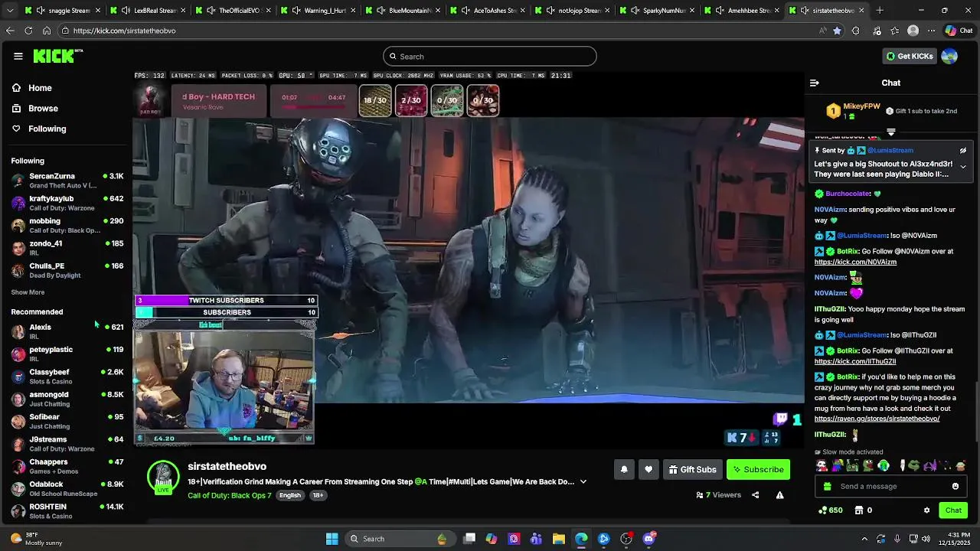Click @LumiaStream mention in pinned message
This screenshot has width=980, height=551.
pos(890,151)
